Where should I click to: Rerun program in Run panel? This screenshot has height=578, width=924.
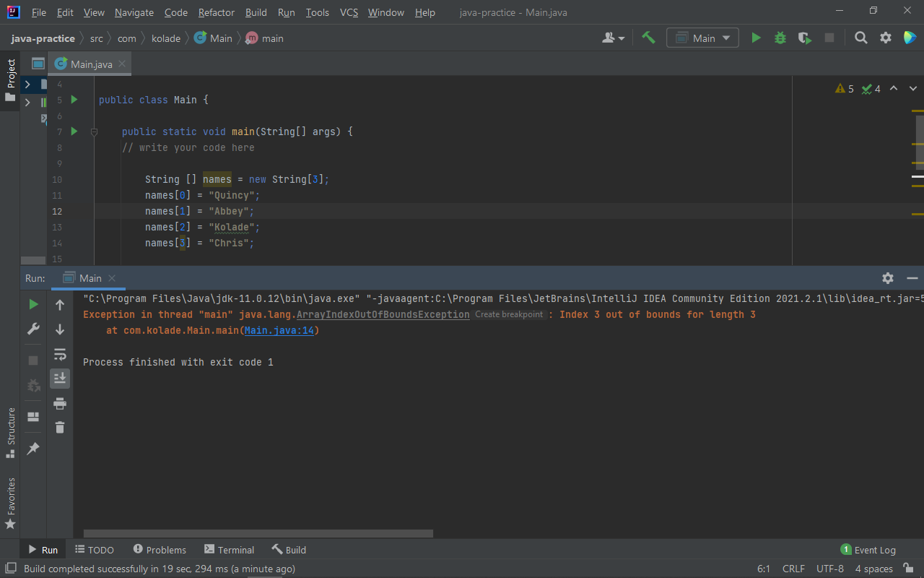tap(33, 304)
